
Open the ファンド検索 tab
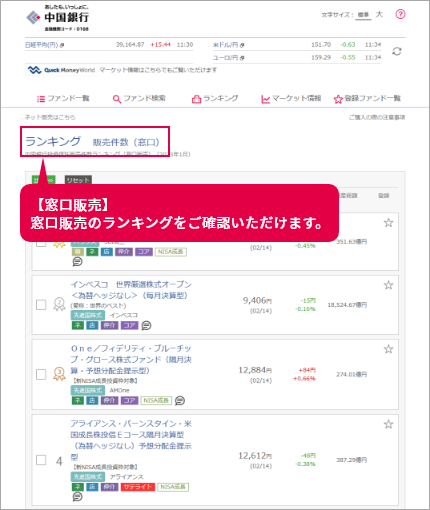139,99
